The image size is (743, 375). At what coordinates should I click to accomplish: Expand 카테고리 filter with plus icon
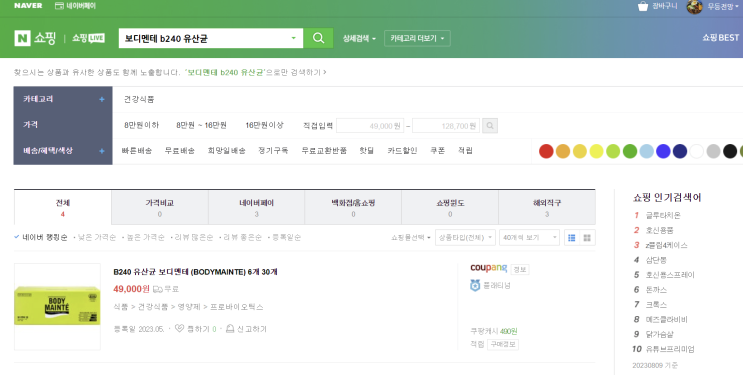pyautogui.click(x=101, y=99)
